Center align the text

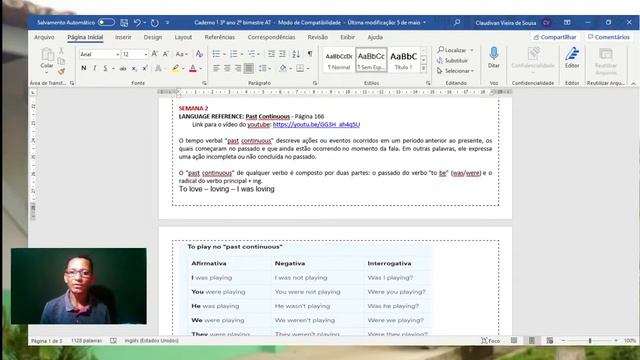tap(227, 69)
